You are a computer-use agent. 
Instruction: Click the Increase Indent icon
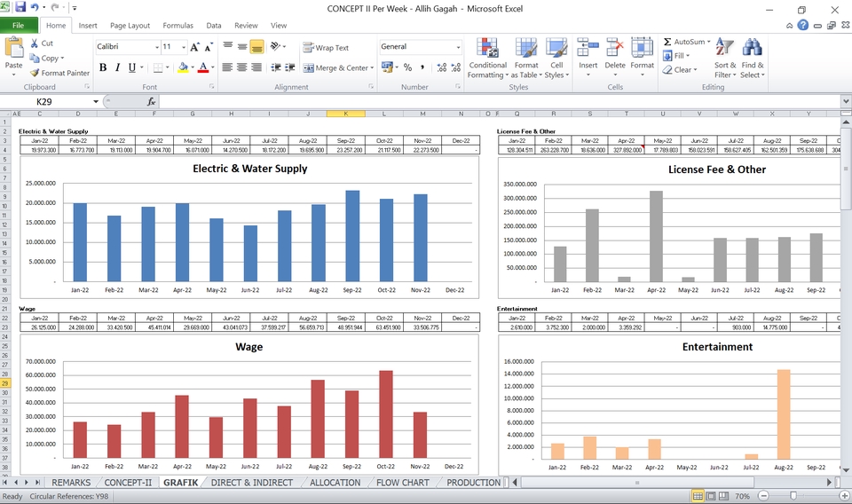pyautogui.click(x=290, y=67)
